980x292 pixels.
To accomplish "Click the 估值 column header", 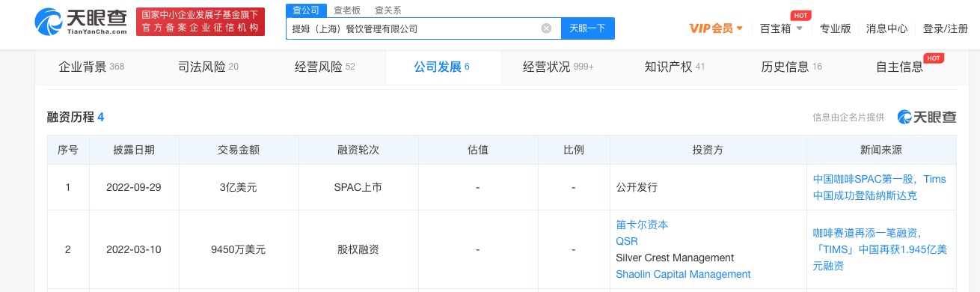I will coord(478,150).
